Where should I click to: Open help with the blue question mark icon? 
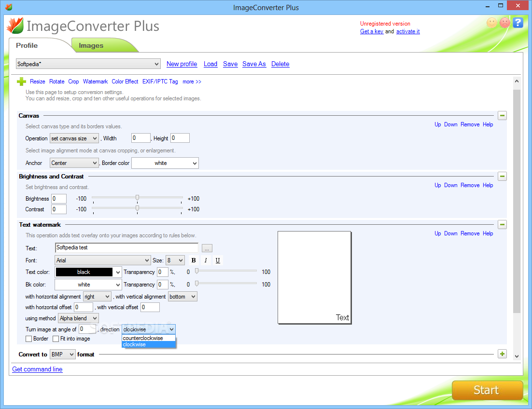[x=518, y=23]
